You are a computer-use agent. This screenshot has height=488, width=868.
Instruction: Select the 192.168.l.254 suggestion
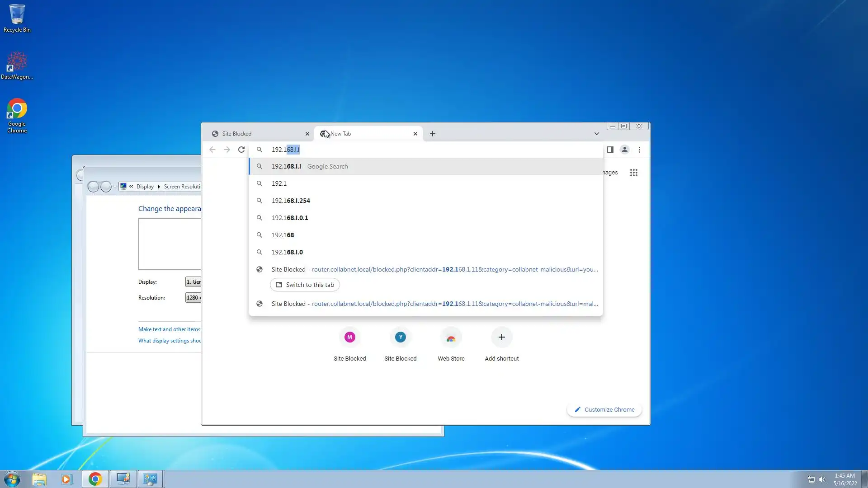coord(291,201)
